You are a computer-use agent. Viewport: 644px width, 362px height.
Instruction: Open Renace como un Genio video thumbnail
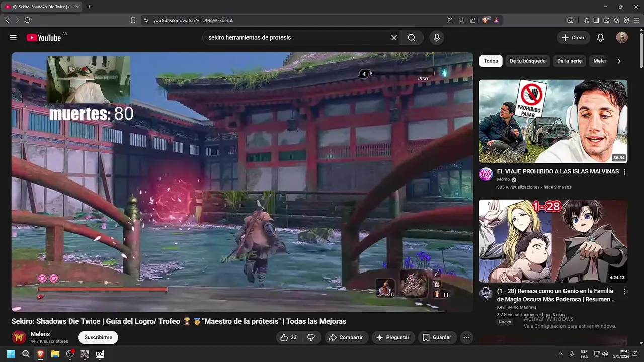coord(553,241)
